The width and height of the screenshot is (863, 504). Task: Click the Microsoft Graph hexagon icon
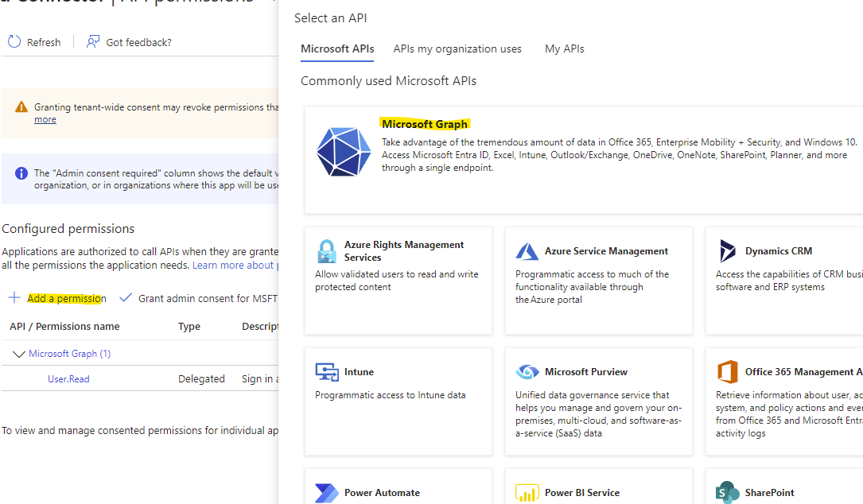344,151
